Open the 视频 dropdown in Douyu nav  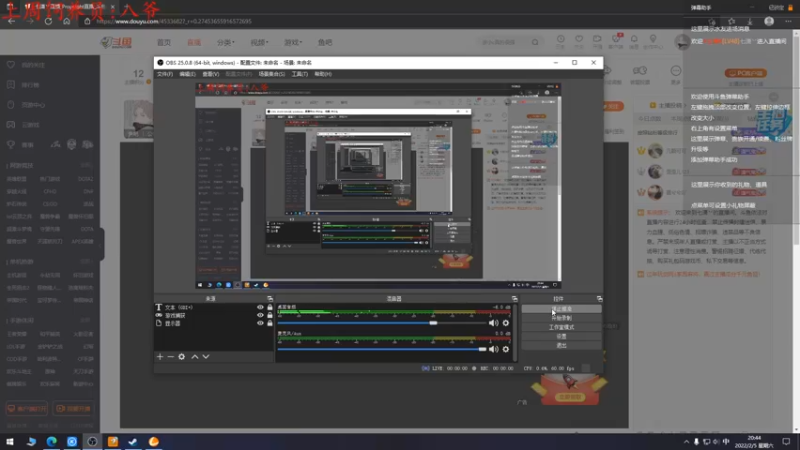(259, 42)
